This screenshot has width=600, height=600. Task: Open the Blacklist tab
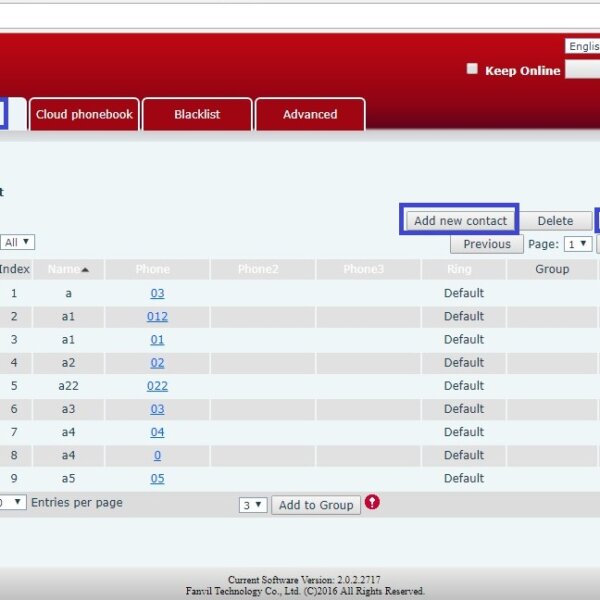(197, 114)
